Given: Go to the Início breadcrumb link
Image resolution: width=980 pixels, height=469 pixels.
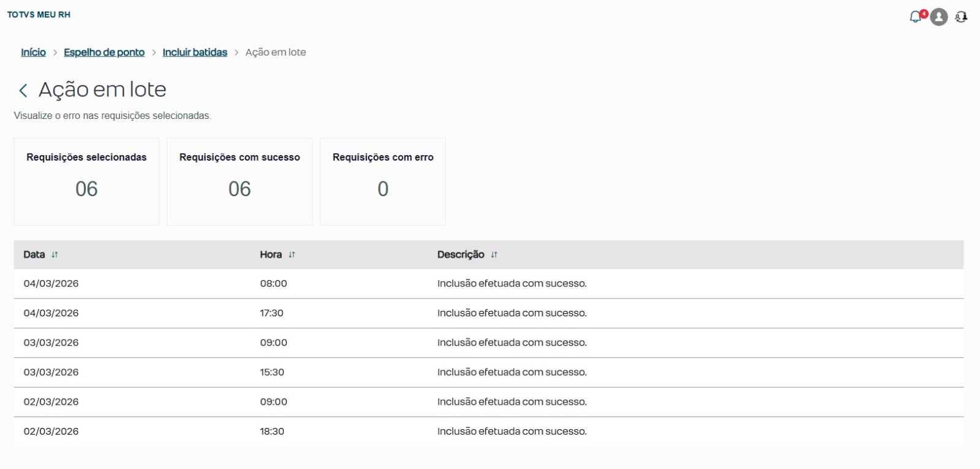Looking at the screenshot, I should click(33, 53).
